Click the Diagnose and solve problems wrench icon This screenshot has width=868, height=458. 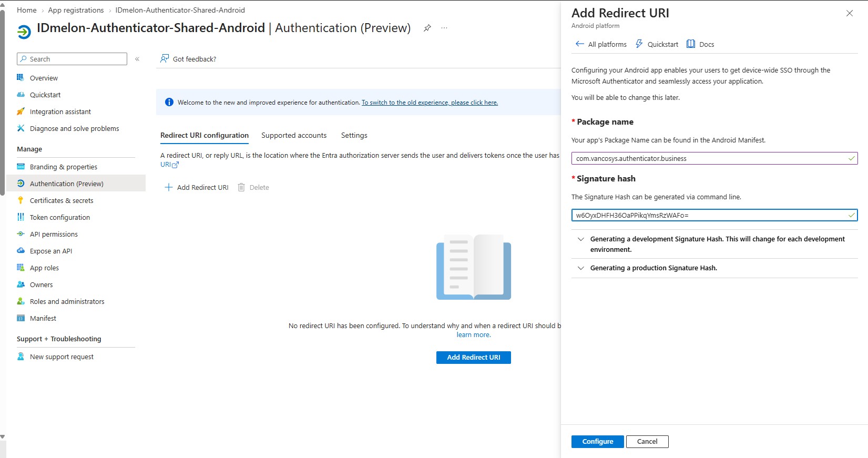[x=21, y=128]
